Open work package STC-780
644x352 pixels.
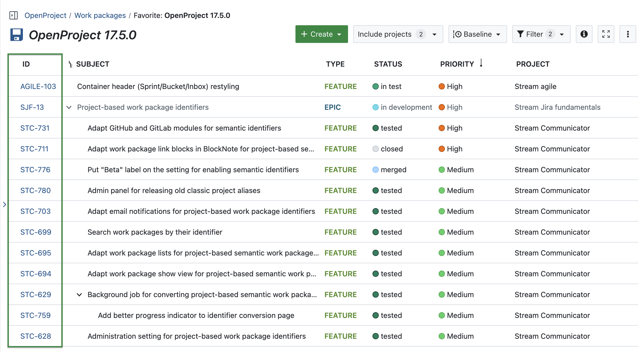pyautogui.click(x=35, y=190)
